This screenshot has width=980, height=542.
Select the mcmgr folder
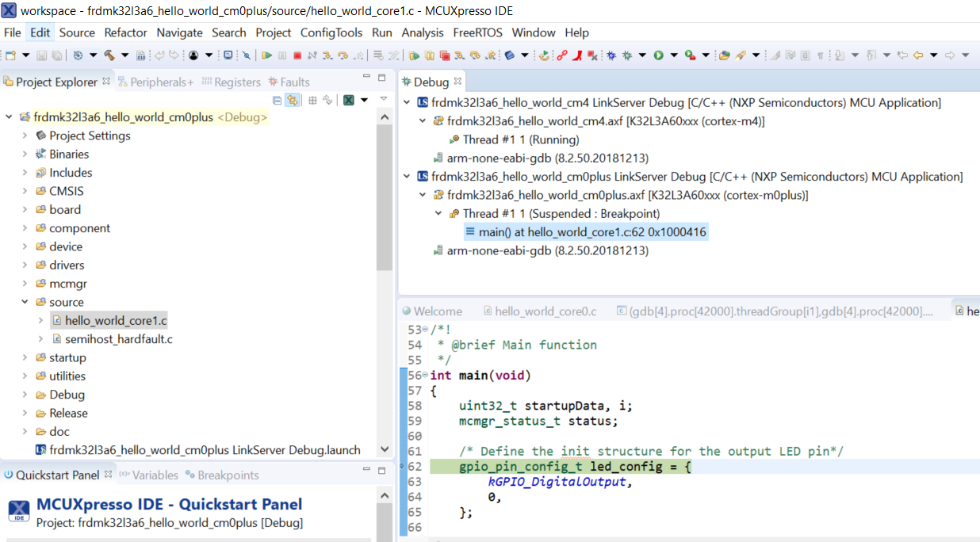(x=61, y=284)
